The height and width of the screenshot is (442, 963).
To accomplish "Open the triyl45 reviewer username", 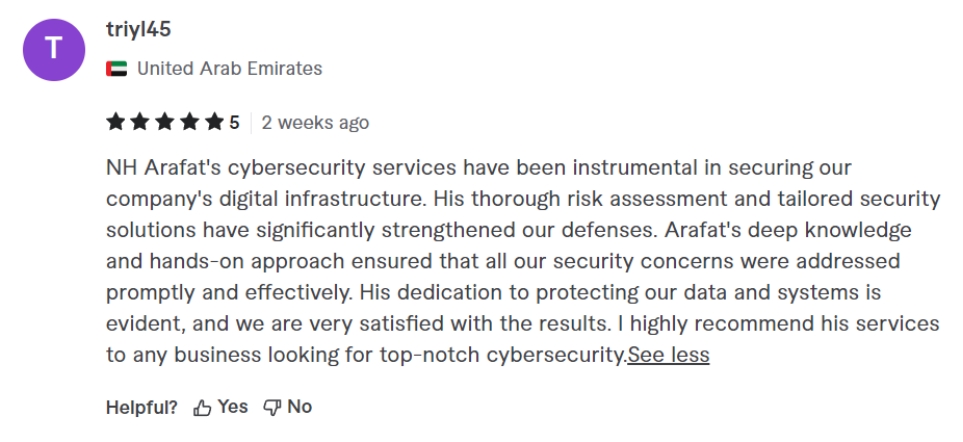I will click(x=138, y=30).
